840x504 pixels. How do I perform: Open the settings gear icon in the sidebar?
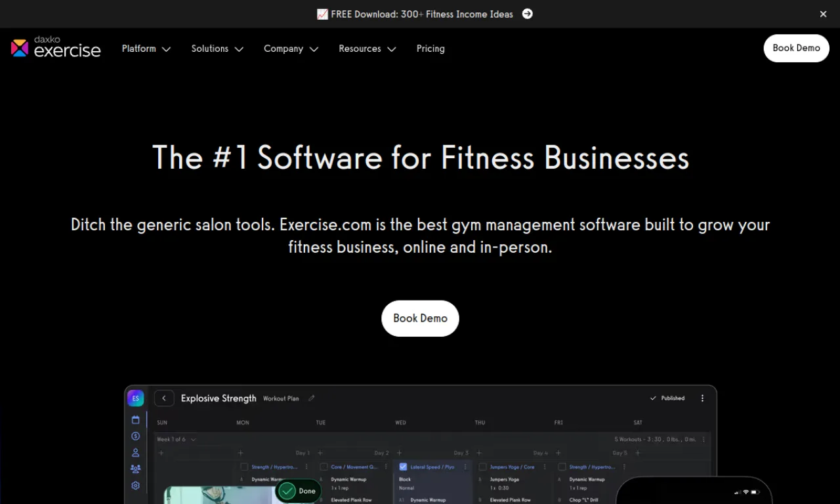point(135,486)
